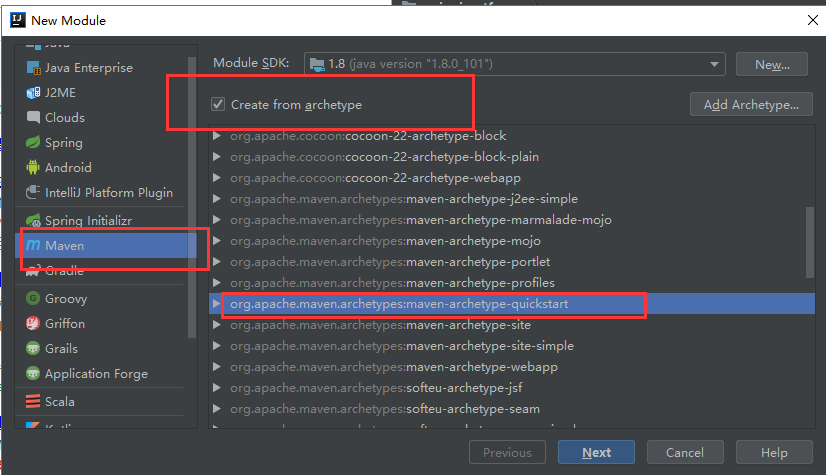Click the J2ME module icon
Image resolution: width=826 pixels, height=475 pixels.
[33, 93]
